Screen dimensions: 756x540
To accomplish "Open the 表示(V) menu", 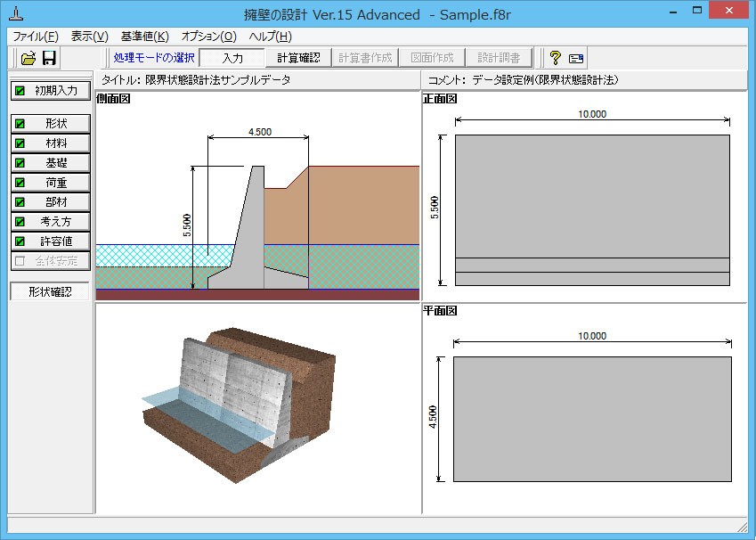I will (90, 37).
